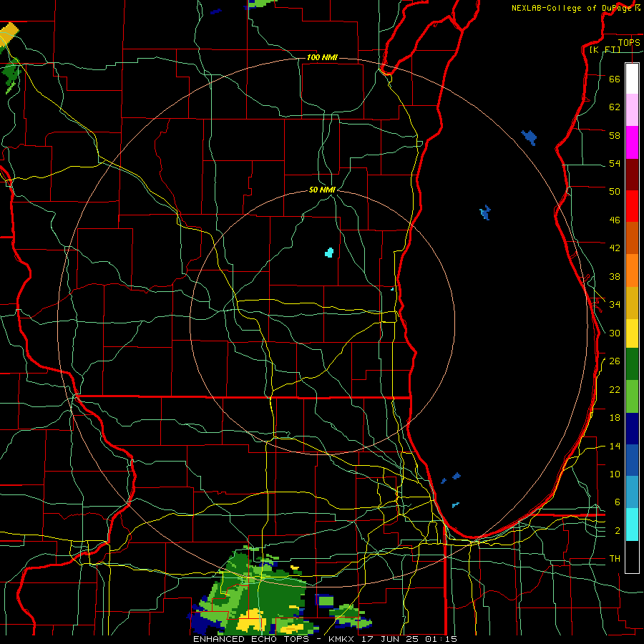Viewport: 644px width, 644px height.
Task: Click the "42" legend value
Action: pos(615,248)
